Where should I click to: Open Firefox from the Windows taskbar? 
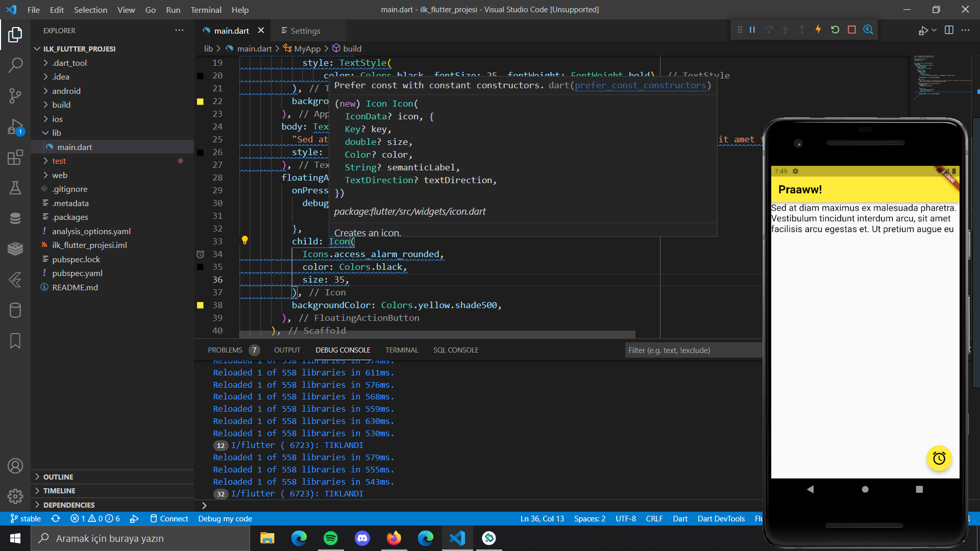pyautogui.click(x=394, y=538)
